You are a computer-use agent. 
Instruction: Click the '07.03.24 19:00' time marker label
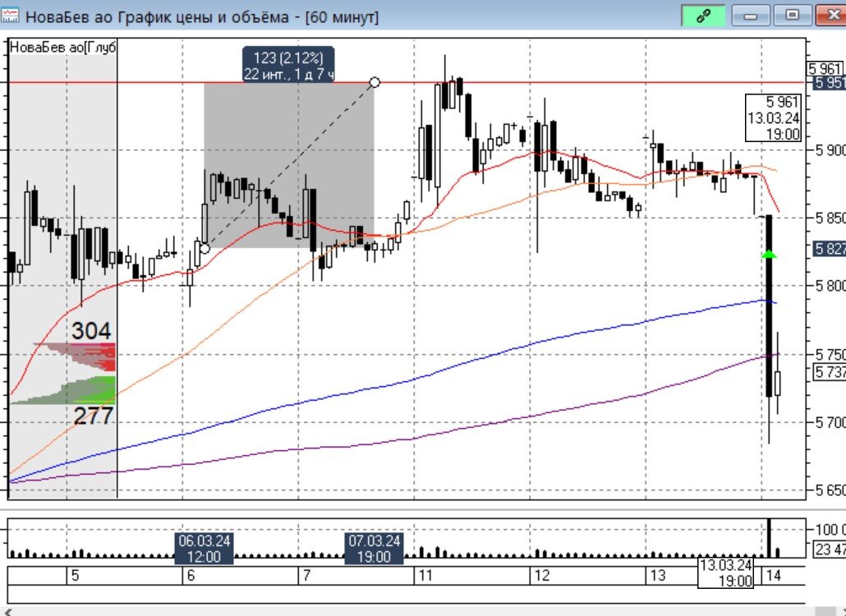coord(374,549)
